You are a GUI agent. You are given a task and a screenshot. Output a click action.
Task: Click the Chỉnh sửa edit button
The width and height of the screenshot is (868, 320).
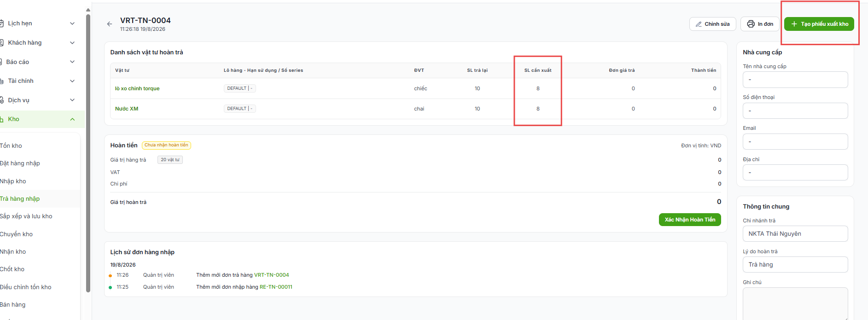point(712,24)
